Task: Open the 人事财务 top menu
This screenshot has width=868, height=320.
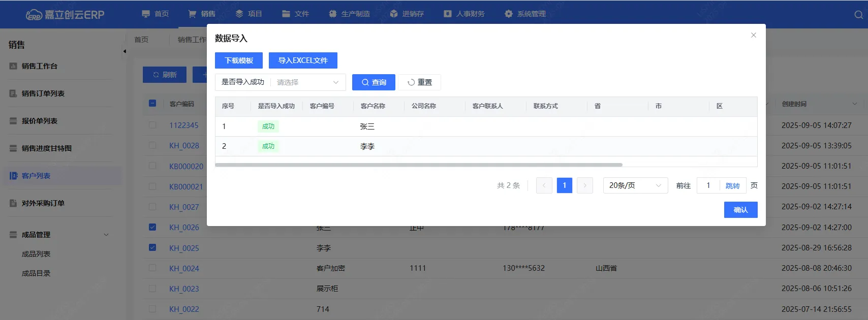Action: (x=464, y=14)
